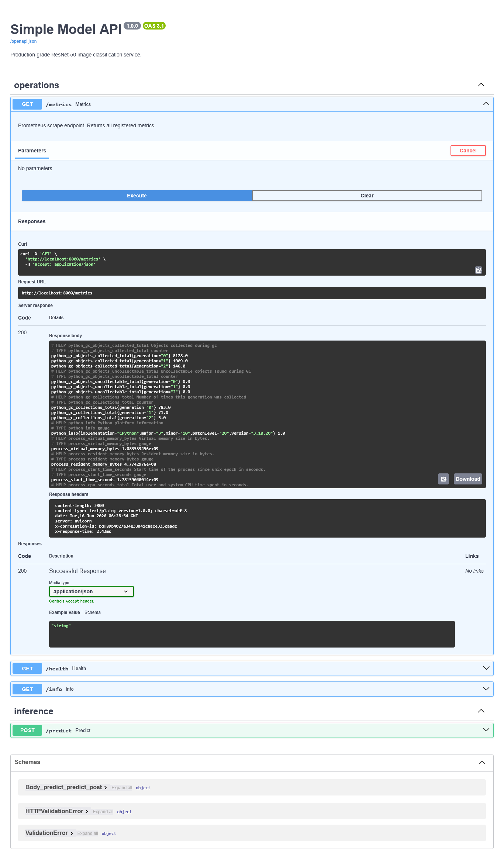
Task: Select the Parameters tab
Action: click(x=32, y=151)
